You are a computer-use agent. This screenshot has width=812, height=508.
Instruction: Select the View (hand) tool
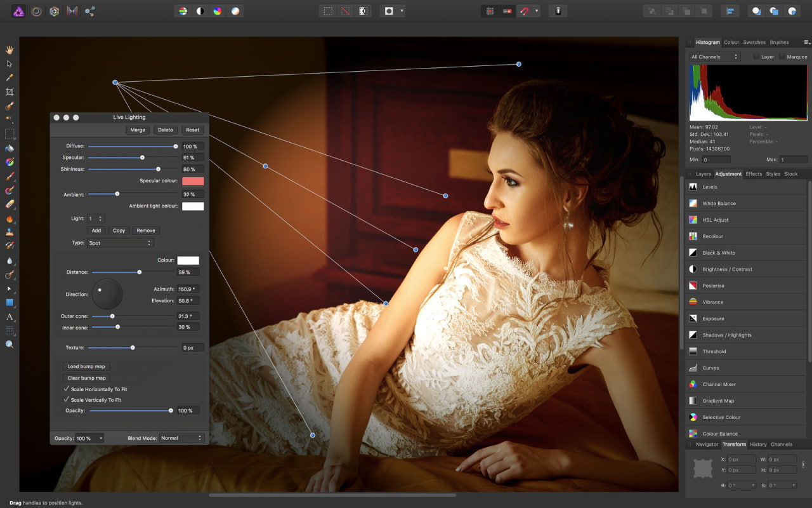click(9, 50)
